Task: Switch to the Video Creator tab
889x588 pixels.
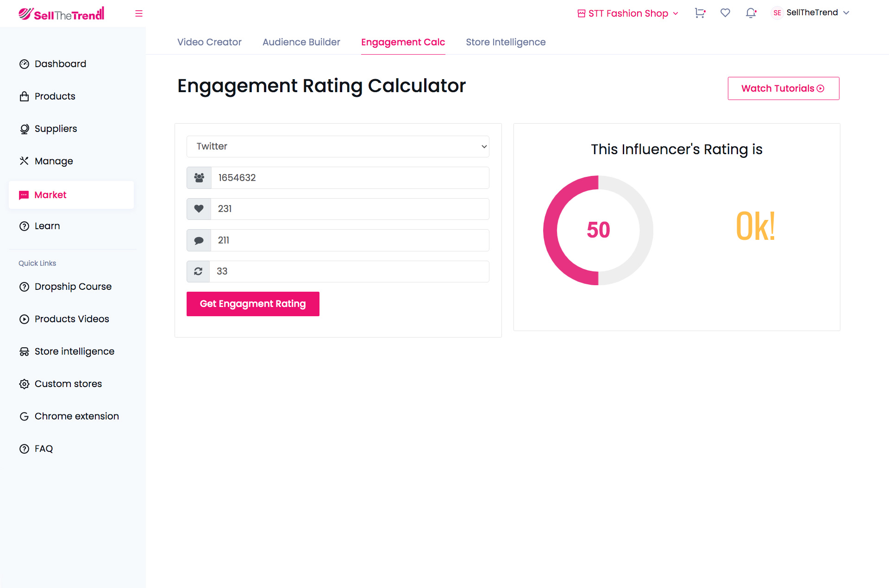Action: click(209, 42)
